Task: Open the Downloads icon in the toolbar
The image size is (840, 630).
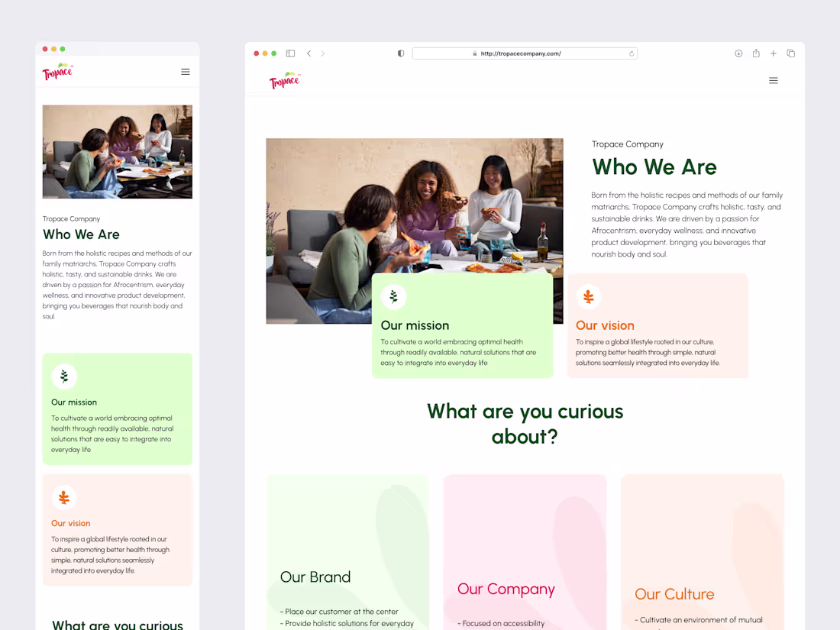Action: point(738,53)
